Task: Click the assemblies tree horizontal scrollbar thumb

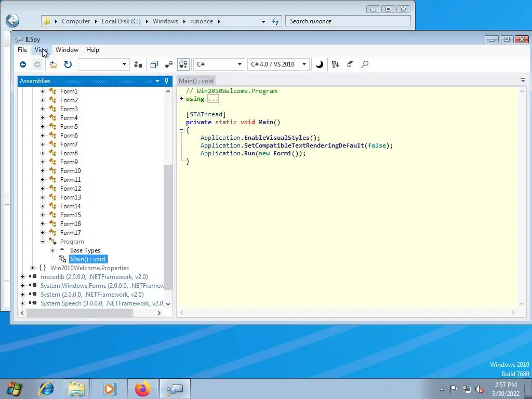Action: click(79, 313)
